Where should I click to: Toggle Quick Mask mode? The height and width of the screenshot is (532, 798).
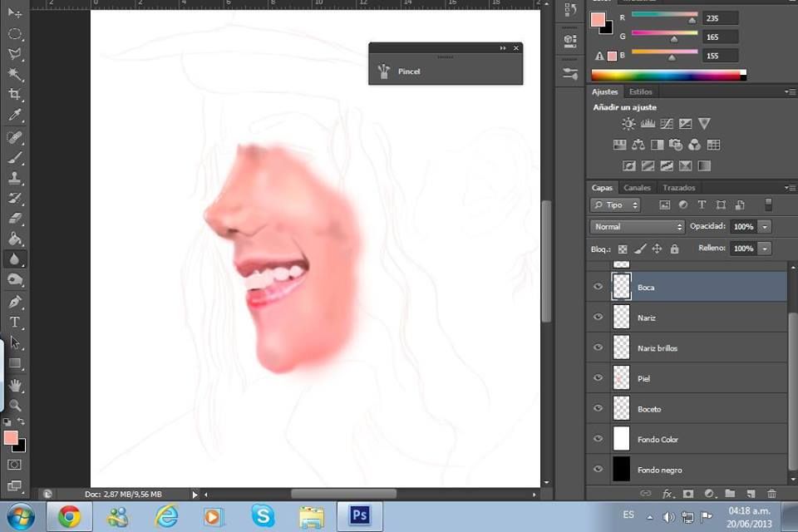tap(15, 465)
